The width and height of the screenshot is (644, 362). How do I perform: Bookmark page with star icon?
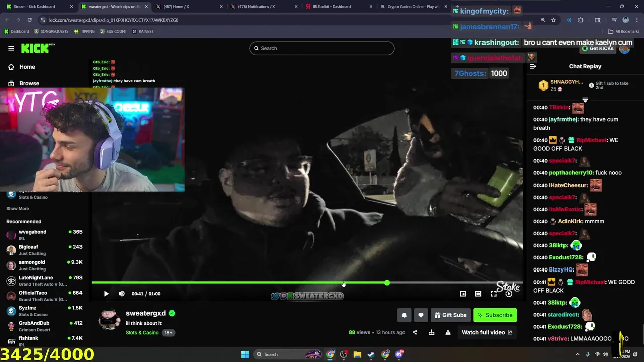(553, 20)
